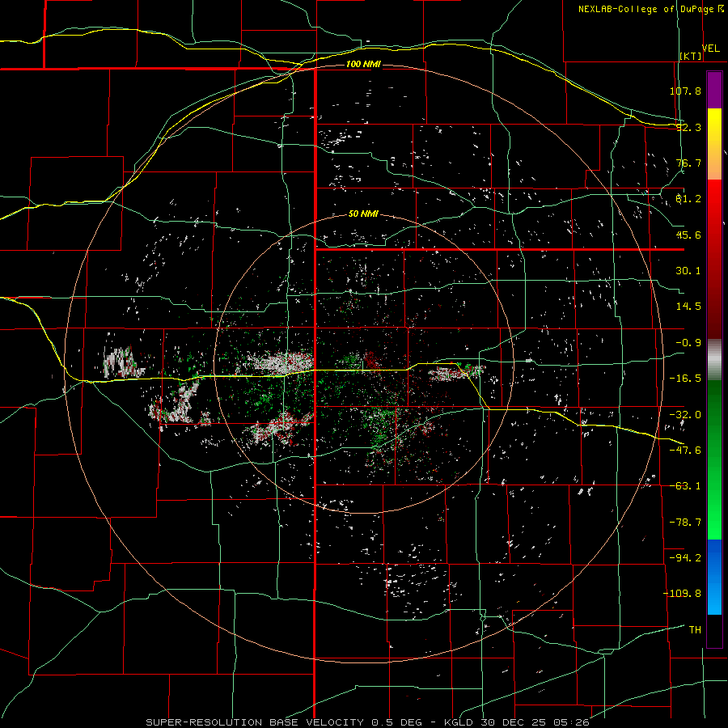The height and width of the screenshot is (728, 728).
Task: Click the TH threshold label in legend
Action: click(695, 629)
